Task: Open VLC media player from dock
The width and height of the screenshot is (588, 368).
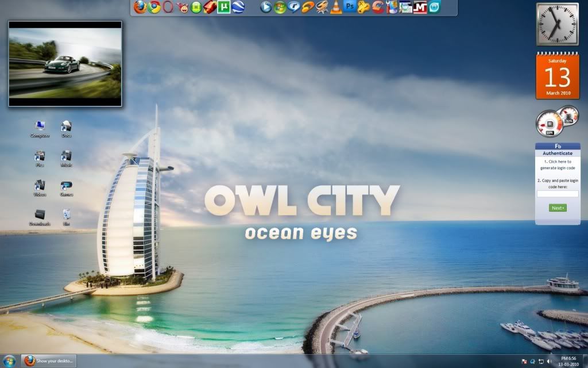Action: [x=336, y=7]
